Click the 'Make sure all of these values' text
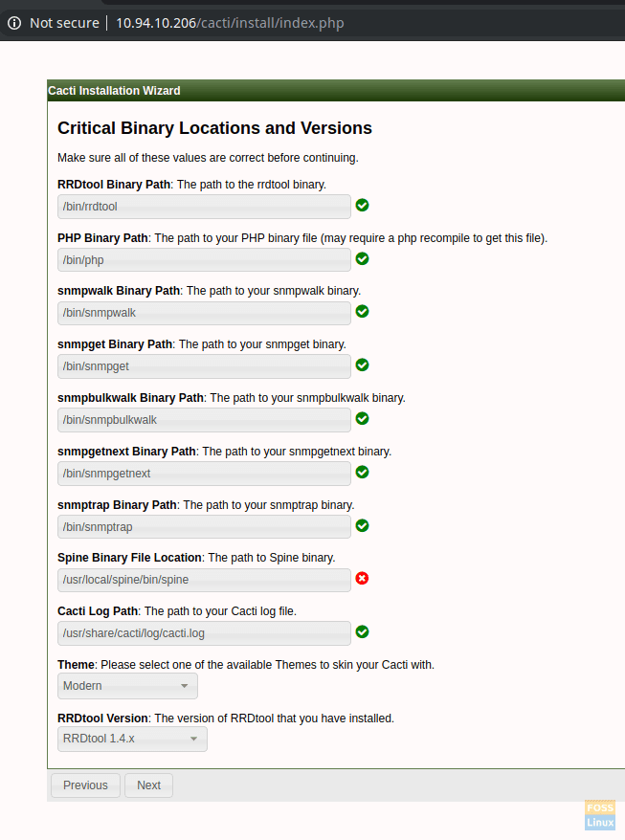This screenshot has width=625, height=840. click(x=208, y=158)
